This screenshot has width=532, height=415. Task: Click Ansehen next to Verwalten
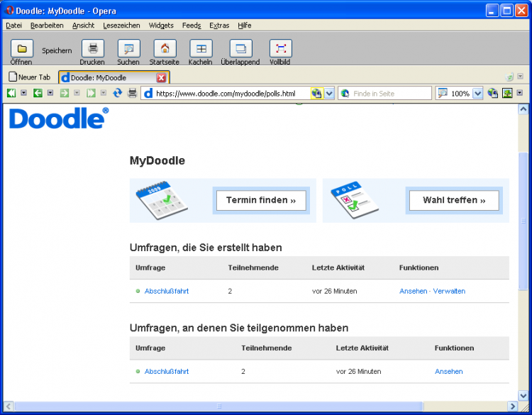(x=414, y=291)
